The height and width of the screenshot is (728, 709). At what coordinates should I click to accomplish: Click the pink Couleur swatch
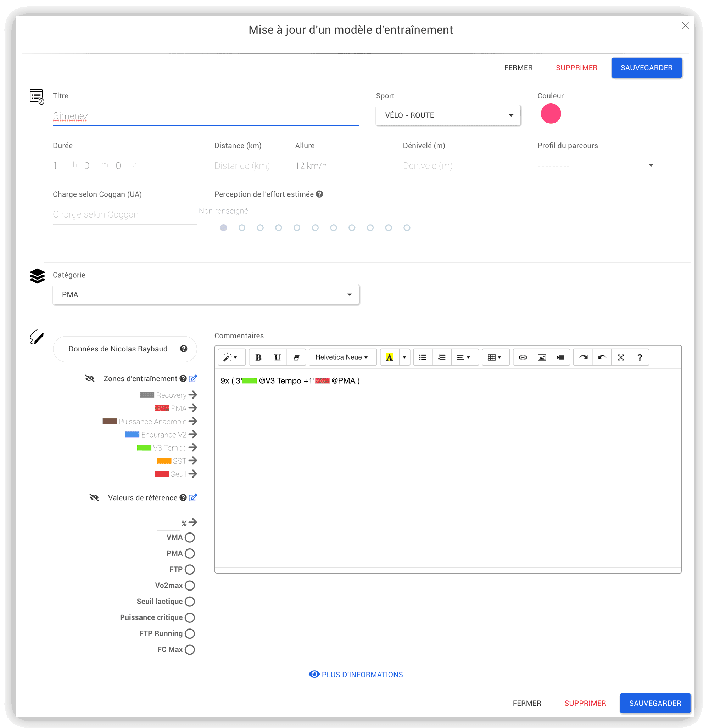click(x=551, y=113)
